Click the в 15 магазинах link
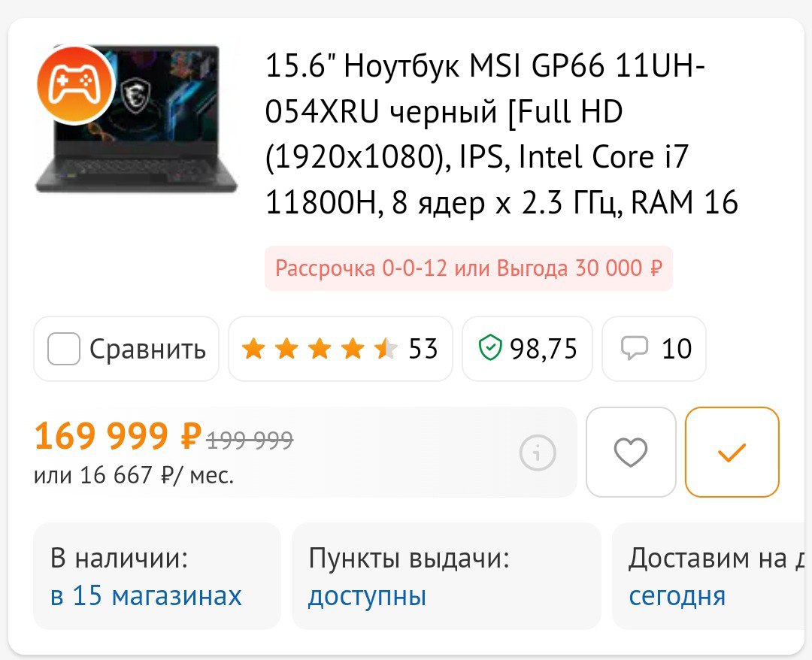This screenshot has height=660, width=812. pyautogui.click(x=146, y=595)
